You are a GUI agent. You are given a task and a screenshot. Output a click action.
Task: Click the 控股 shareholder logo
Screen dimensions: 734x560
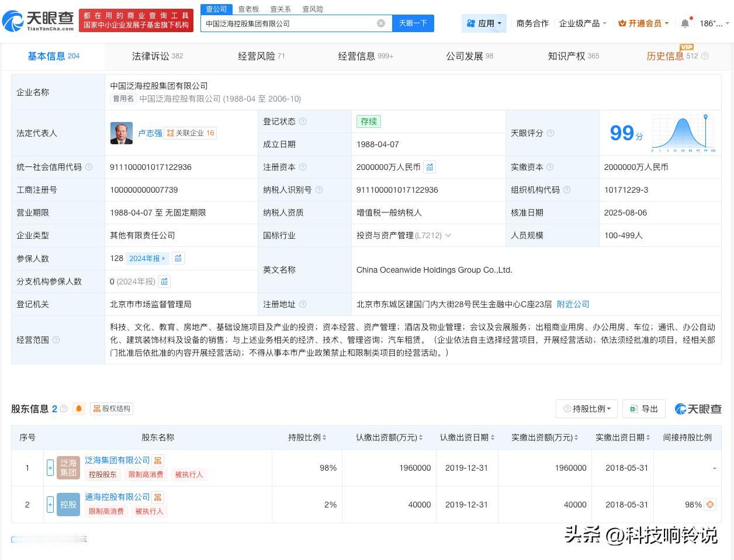pos(68,505)
